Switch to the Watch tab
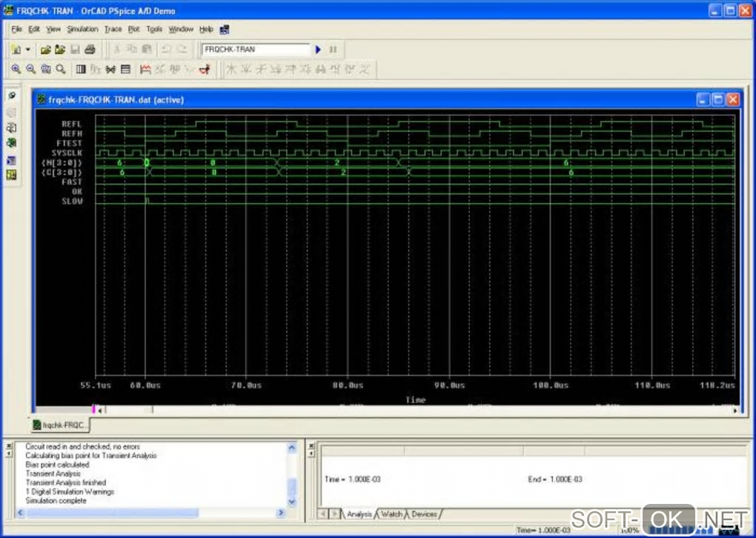The width and height of the screenshot is (756, 538). tap(391, 514)
